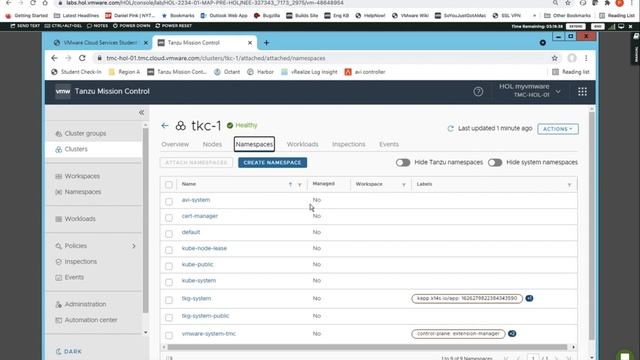Open Workspace column filter
Viewport: 640px width, 360px height.
(404, 185)
